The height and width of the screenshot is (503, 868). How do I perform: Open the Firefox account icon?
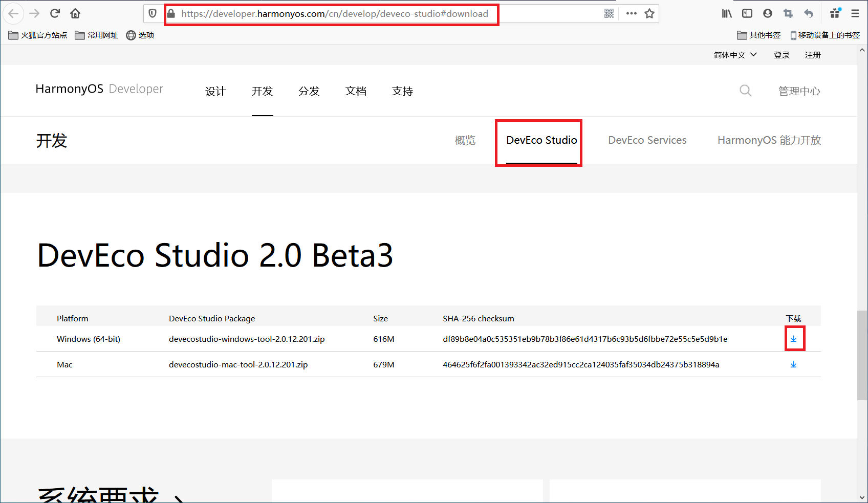[768, 13]
